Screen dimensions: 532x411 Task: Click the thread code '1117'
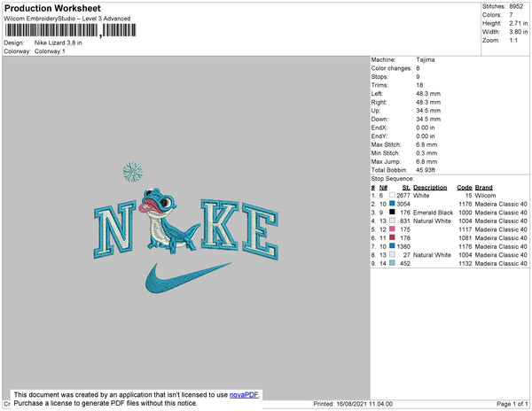(465, 229)
